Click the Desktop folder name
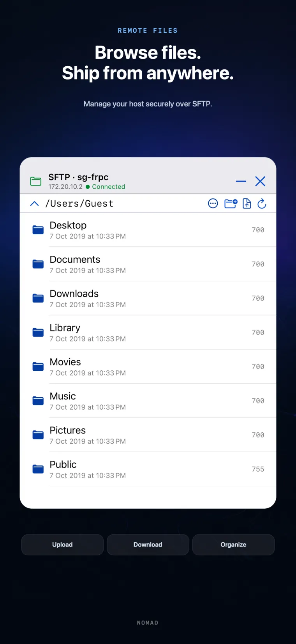 pyautogui.click(x=68, y=225)
